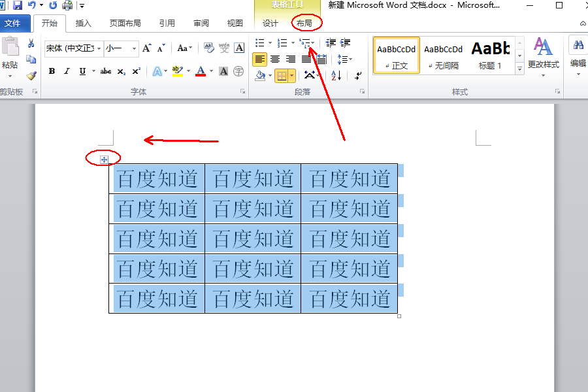Click the Undo arrow icon
588x392 pixels.
(x=32, y=5)
